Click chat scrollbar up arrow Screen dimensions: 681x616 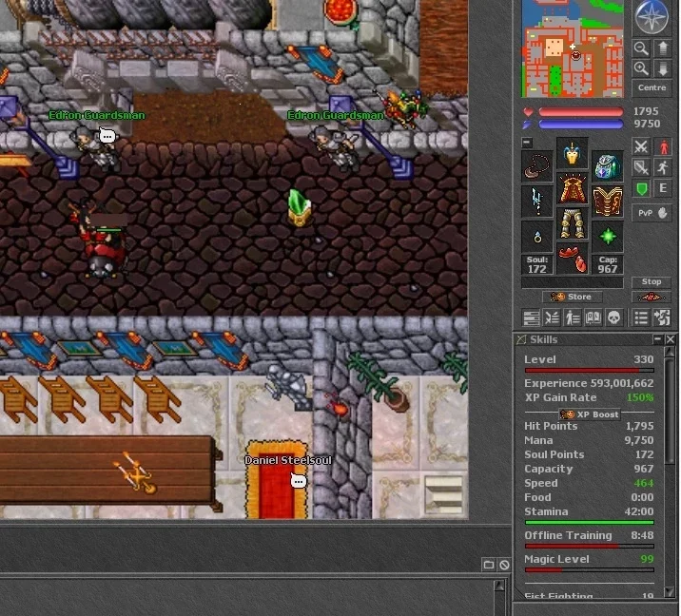point(499,586)
